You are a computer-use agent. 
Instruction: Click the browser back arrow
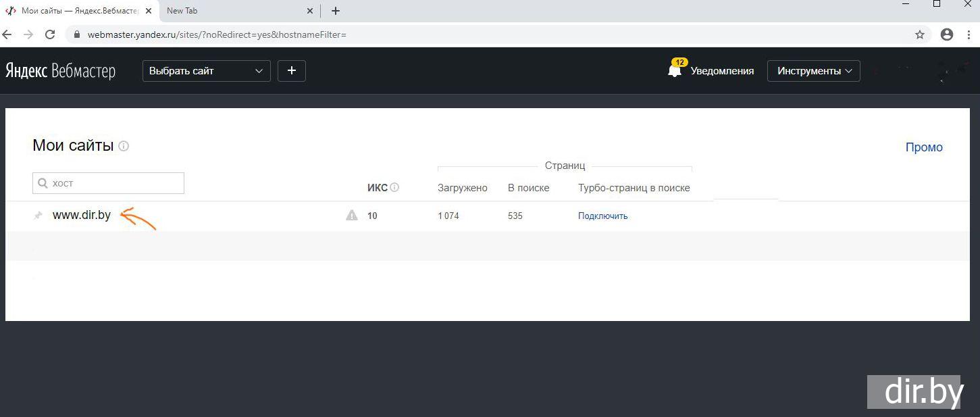[x=7, y=34]
